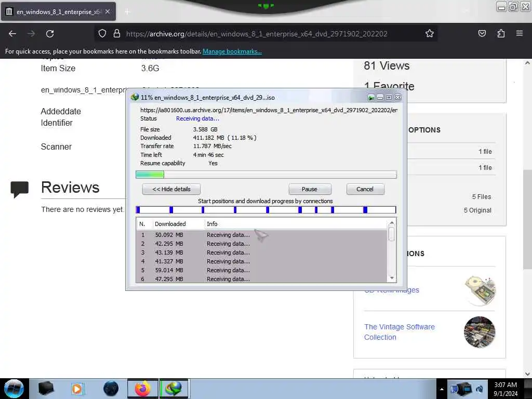Open the volume speaker tray icon
Image resolution: width=532 pixels, height=399 pixels.
pyautogui.click(x=480, y=389)
